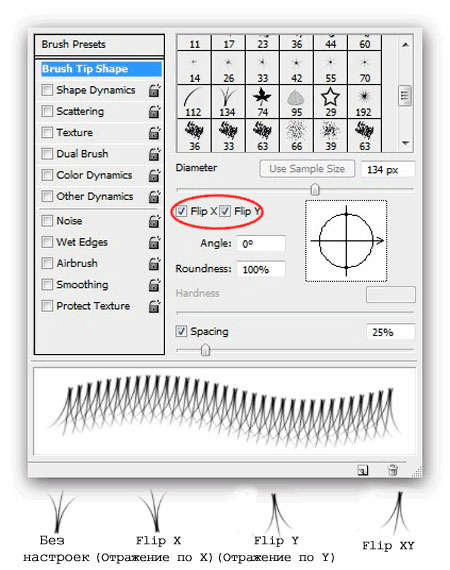
Task: Select the star brush labeled 55
Action: [330, 68]
